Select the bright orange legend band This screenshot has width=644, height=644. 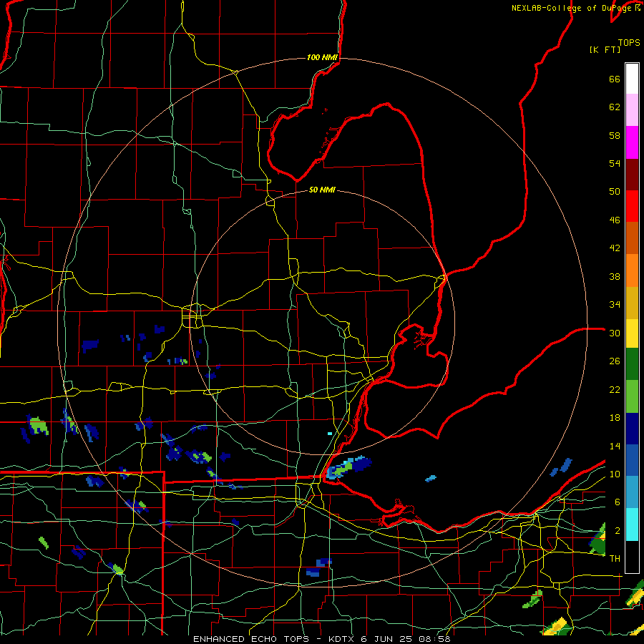click(632, 270)
